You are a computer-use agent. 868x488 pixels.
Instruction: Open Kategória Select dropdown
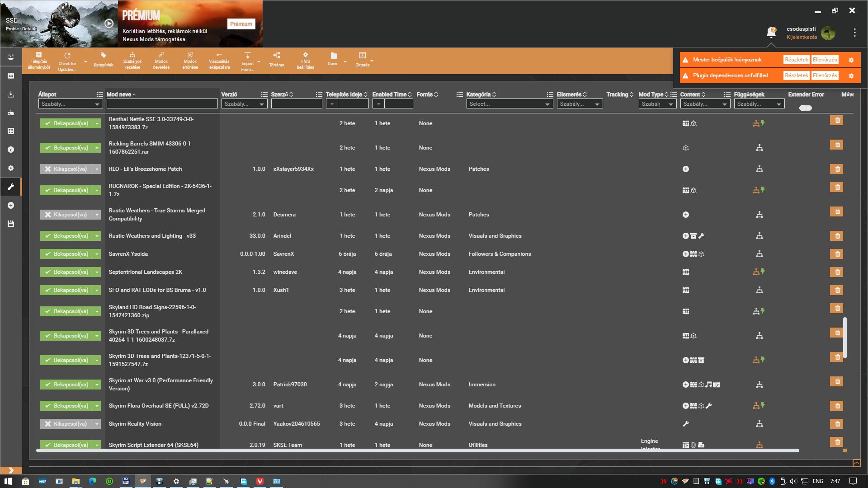[x=509, y=104]
